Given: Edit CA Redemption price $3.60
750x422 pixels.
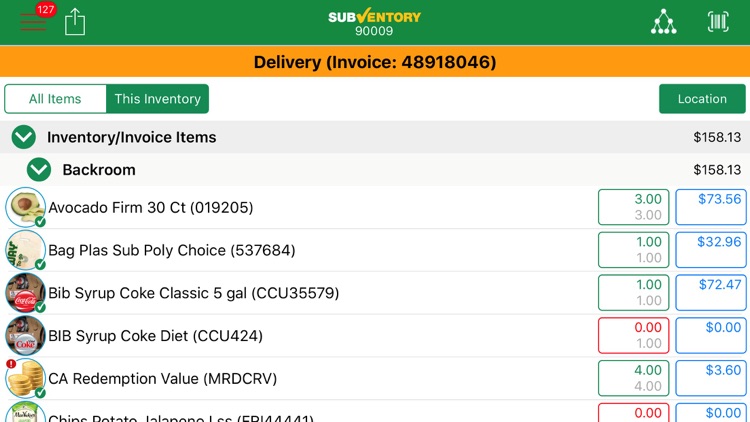Looking at the screenshot, I should click(711, 378).
